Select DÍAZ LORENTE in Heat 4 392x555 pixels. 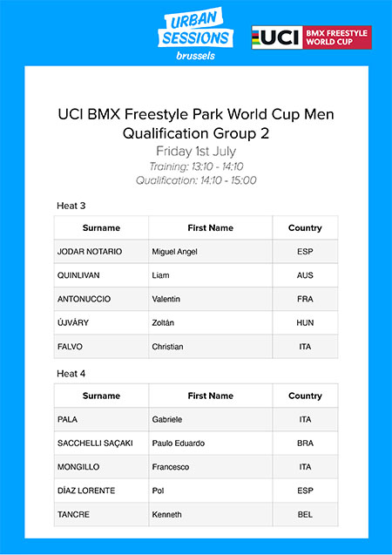point(86,491)
